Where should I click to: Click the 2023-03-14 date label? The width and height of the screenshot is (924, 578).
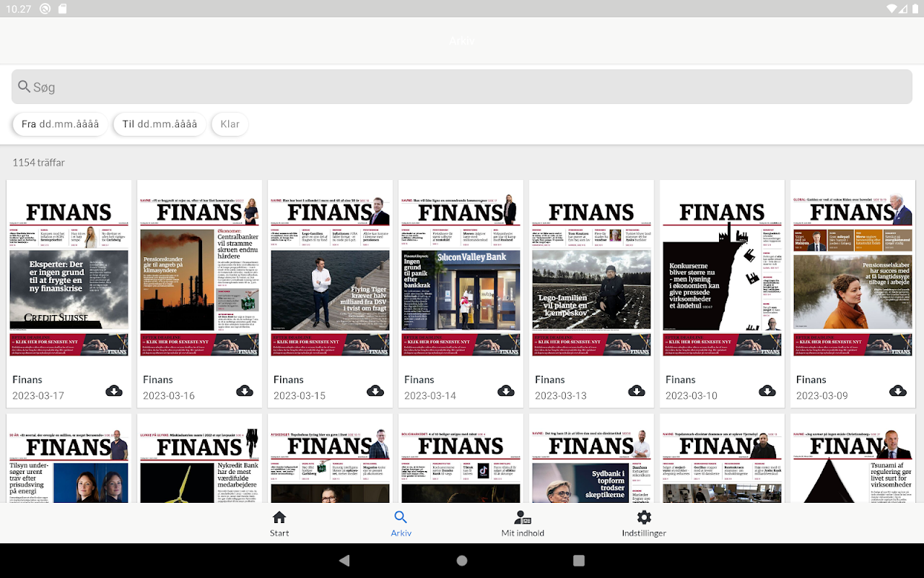430,396
